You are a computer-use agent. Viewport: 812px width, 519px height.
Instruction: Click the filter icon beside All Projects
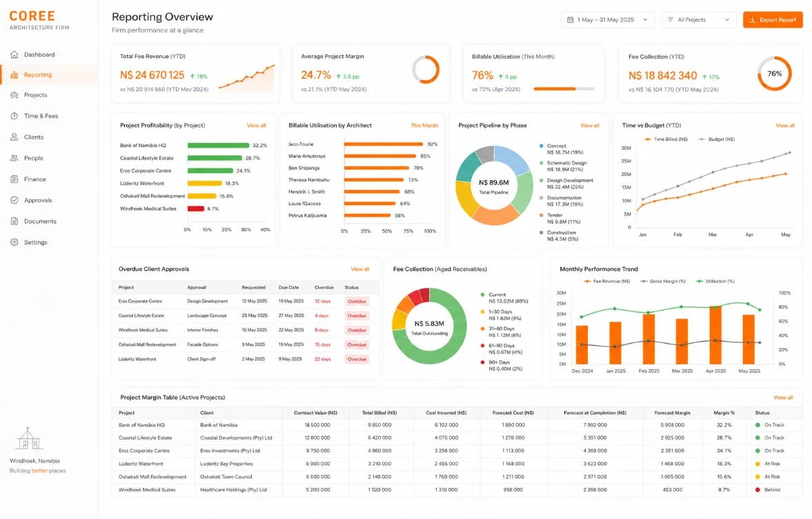671,20
